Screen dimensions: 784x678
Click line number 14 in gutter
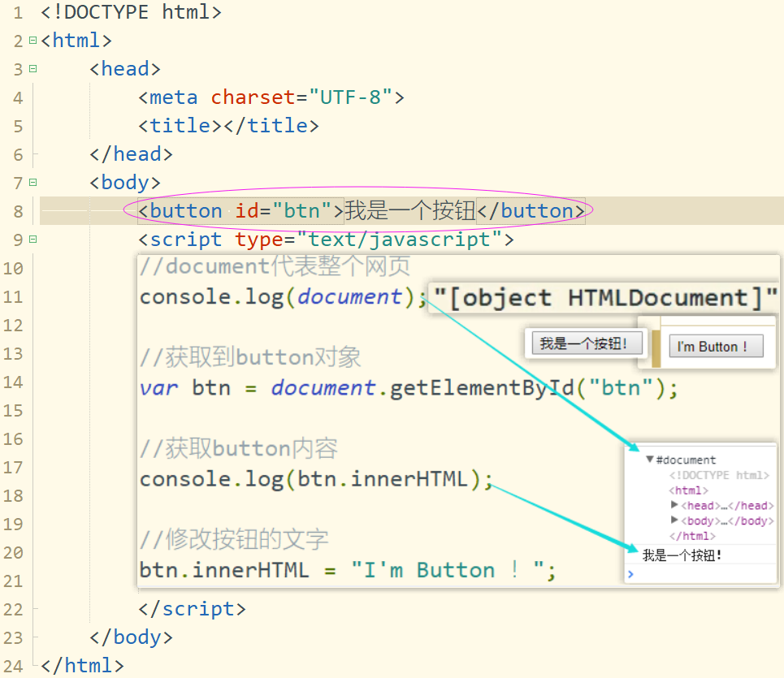[13, 382]
